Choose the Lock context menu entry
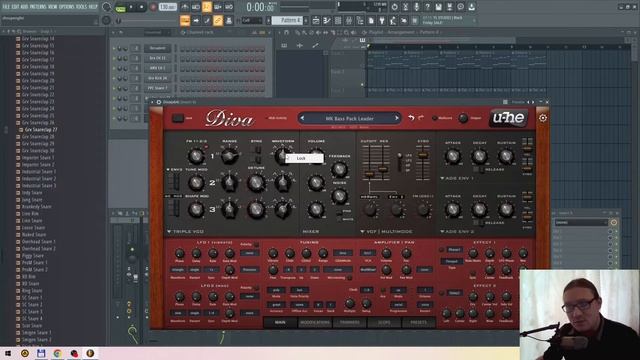The image size is (640, 360). [x=304, y=158]
